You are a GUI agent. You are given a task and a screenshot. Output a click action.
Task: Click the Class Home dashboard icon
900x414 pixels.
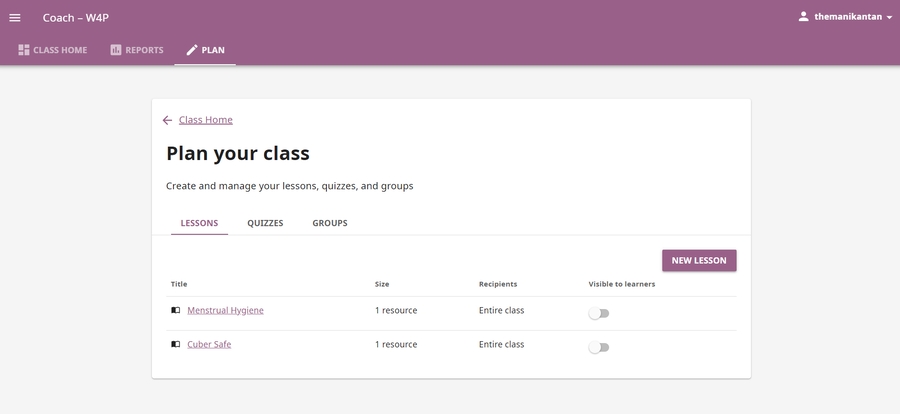24,50
